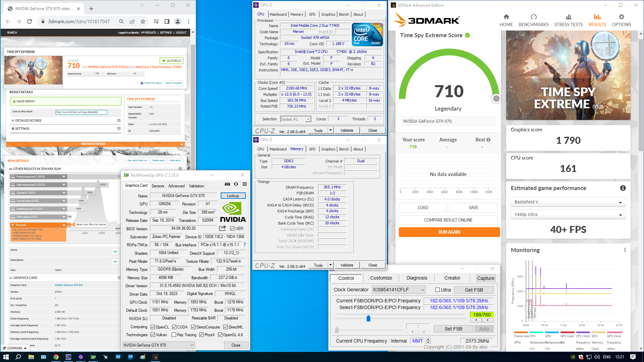Screen dimensions: 644x362
Task: Open the Customize tab in SetFSB
Action: (x=381, y=278)
